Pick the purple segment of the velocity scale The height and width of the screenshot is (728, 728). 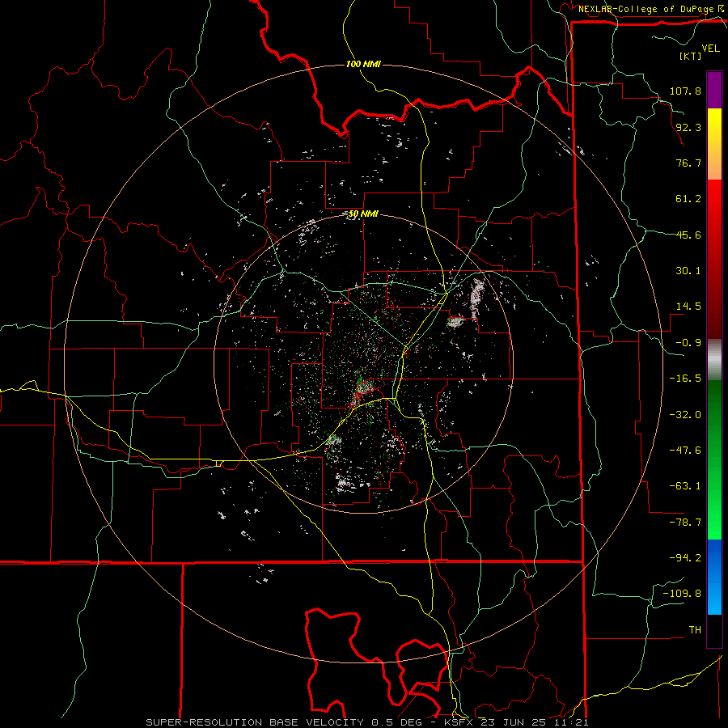tap(714, 90)
